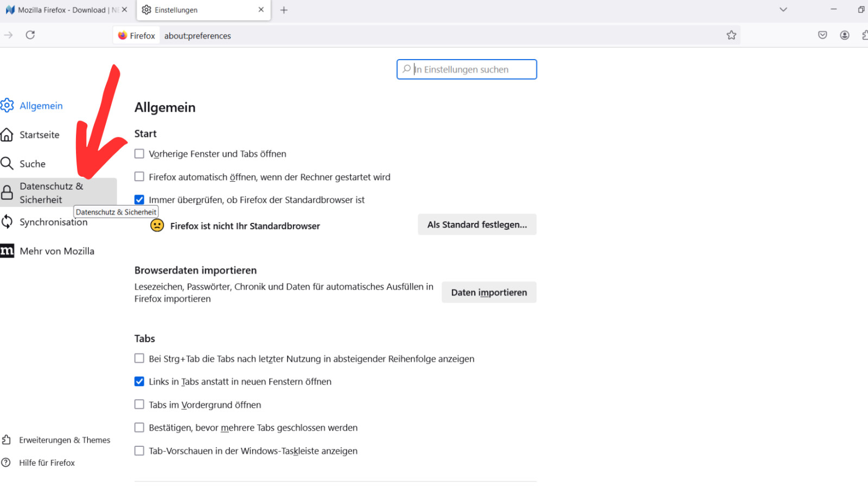Open Erweiterungen & Themes link

tap(65, 440)
